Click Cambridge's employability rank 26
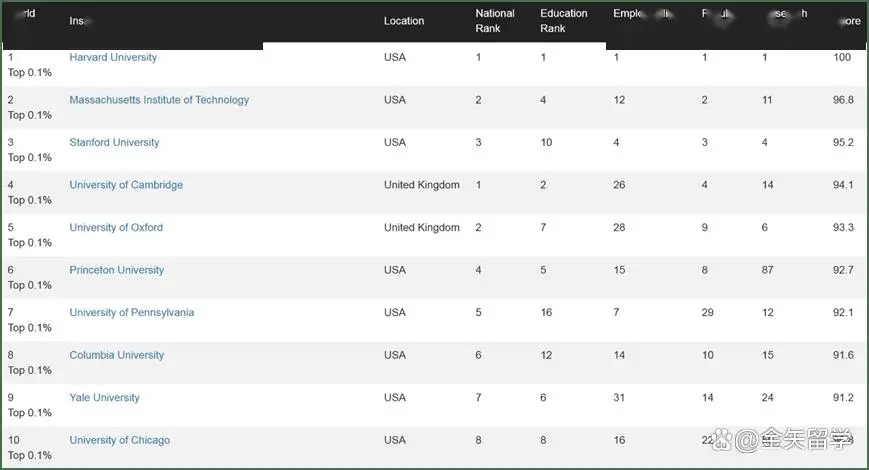 coord(619,185)
